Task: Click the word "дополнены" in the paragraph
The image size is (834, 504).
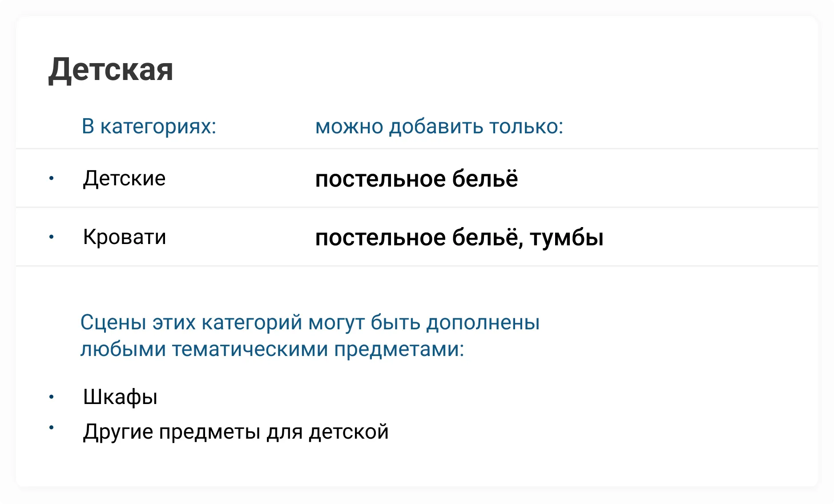Action: pyautogui.click(x=483, y=322)
